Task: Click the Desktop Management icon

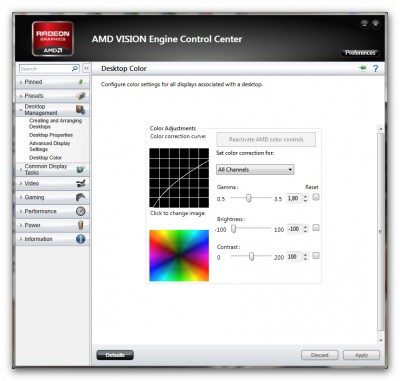Action: pos(81,110)
